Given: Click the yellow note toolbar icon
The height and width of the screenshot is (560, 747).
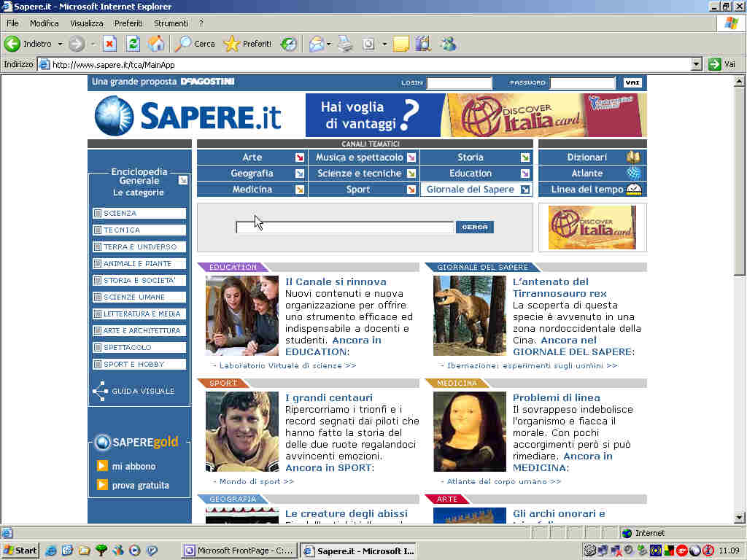Looking at the screenshot, I should (400, 44).
